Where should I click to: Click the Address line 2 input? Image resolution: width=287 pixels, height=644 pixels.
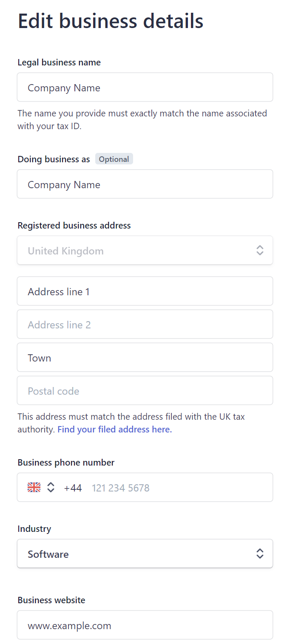(145, 324)
